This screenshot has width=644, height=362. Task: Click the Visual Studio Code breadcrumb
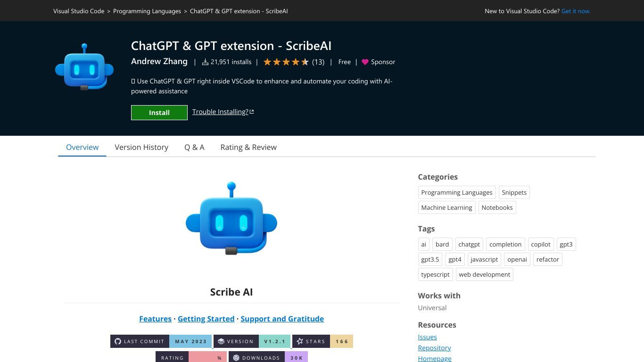click(x=79, y=11)
